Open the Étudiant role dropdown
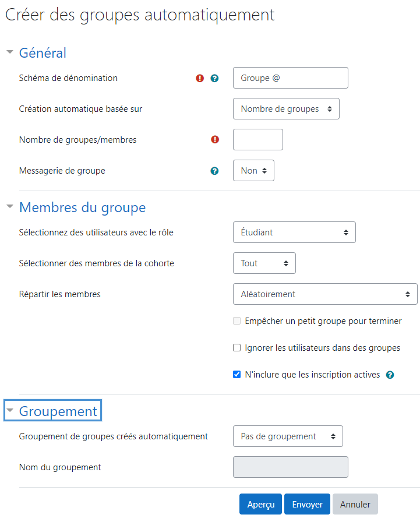 click(x=294, y=232)
